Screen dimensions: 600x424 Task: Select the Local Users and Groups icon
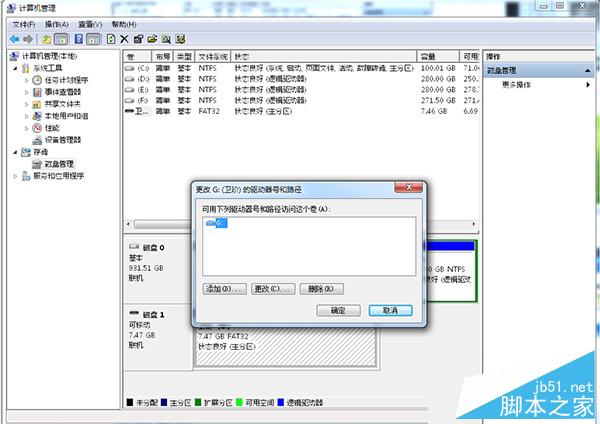point(37,116)
